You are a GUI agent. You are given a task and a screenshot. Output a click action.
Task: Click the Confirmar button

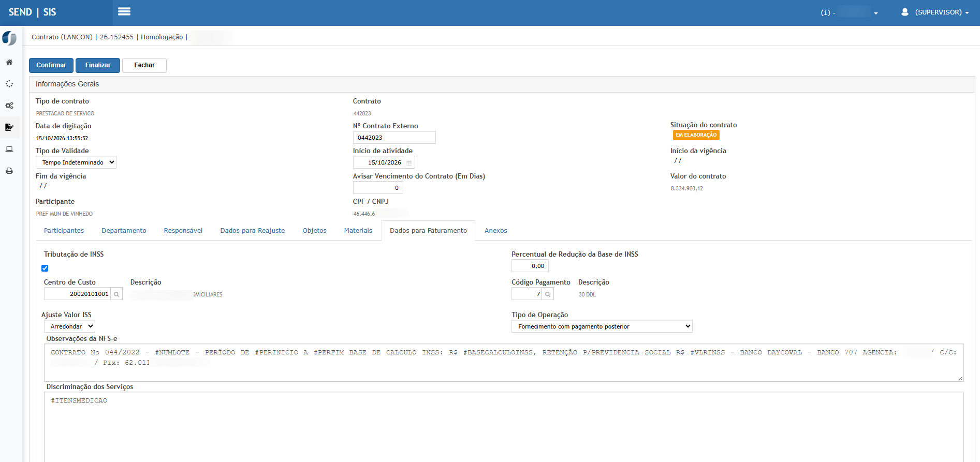51,65
